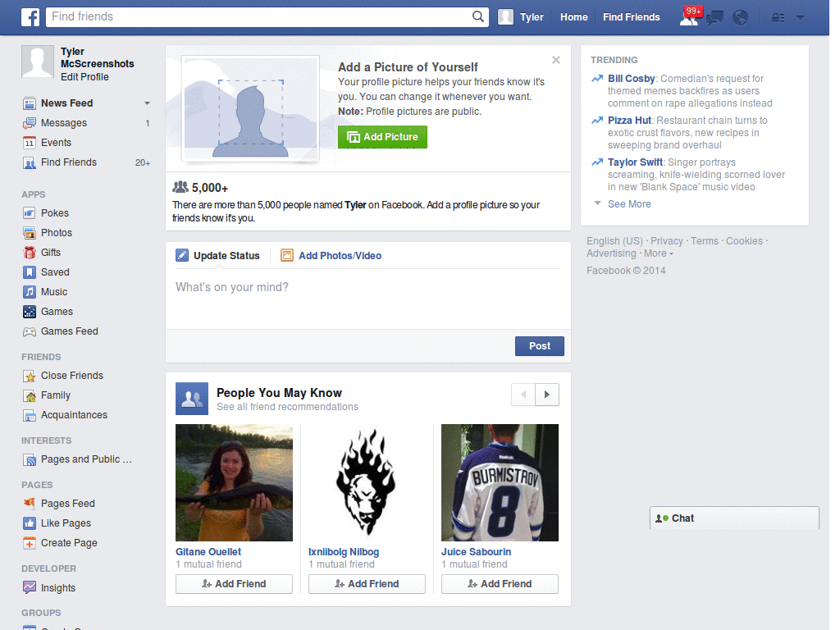Click Tyler McScreenshots sidebar profile picture
840x630 pixels.
(x=38, y=62)
